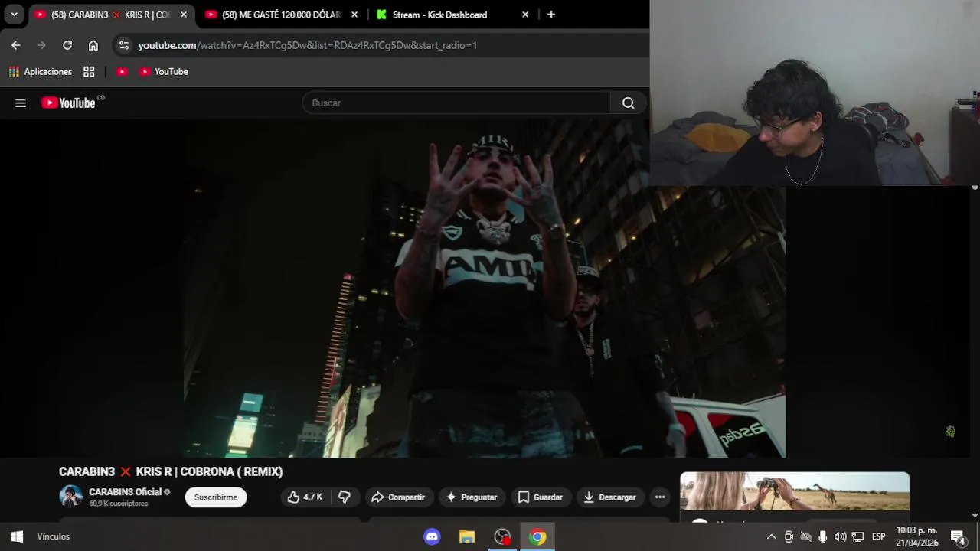This screenshot has width=980, height=551.
Task: Click the Buscar search field
Action: coord(456,103)
